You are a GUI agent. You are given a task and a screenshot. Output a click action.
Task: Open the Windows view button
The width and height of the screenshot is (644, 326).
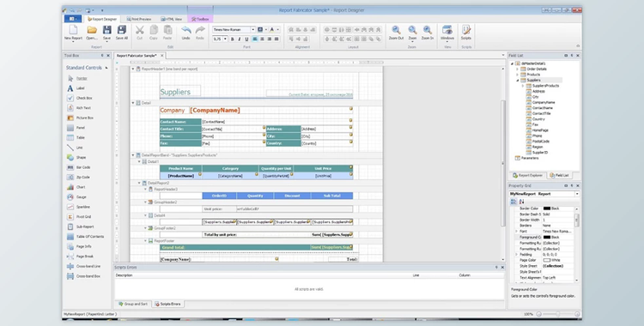pos(447,33)
